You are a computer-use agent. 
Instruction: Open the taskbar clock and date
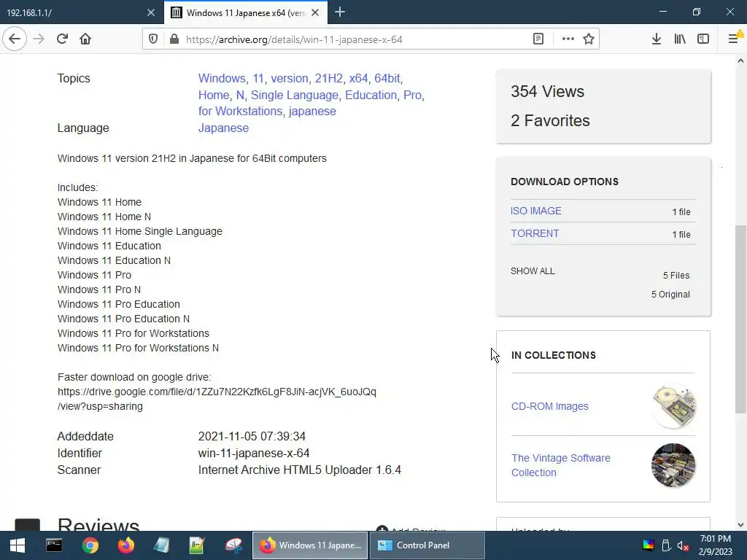[715, 545]
